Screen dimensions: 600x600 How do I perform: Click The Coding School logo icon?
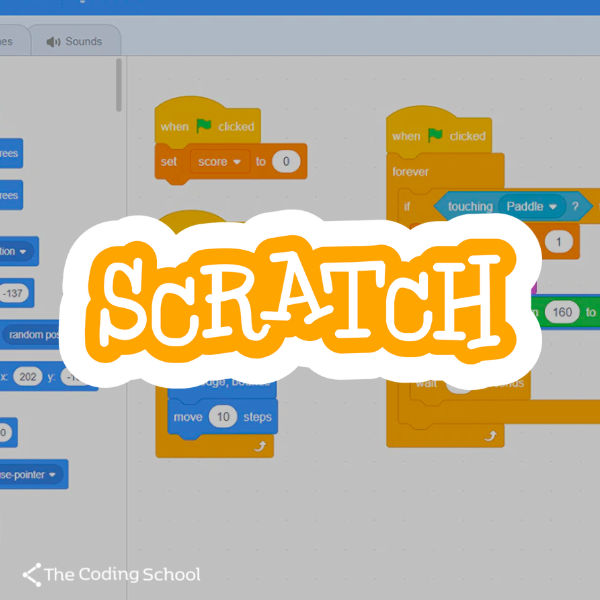click(x=31, y=574)
